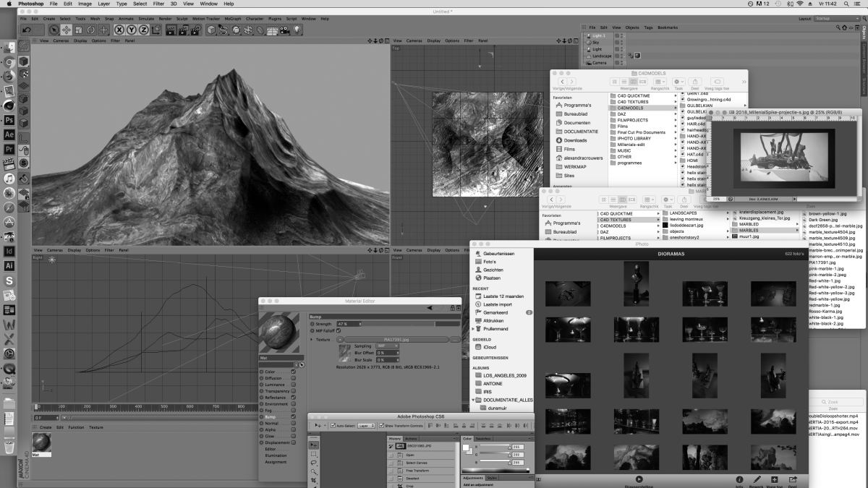Open the 3D menu in Photoshop menu bar
868x488 pixels.
point(174,4)
